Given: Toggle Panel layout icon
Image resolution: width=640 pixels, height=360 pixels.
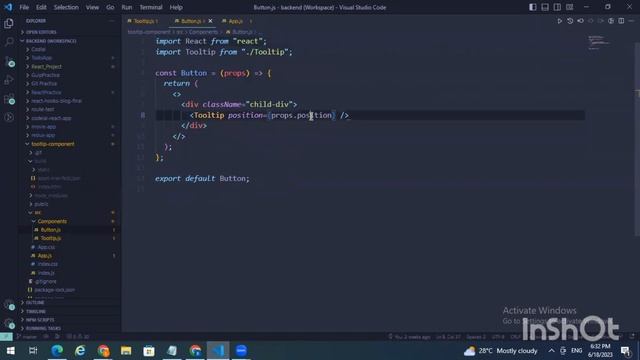Looking at the screenshot, I should point(545,7).
